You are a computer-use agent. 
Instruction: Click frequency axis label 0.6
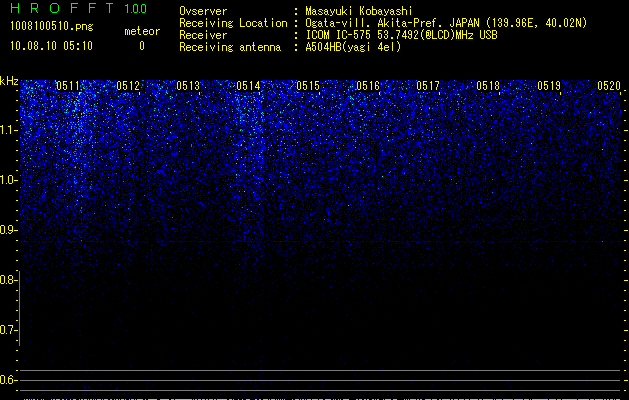tap(8, 380)
